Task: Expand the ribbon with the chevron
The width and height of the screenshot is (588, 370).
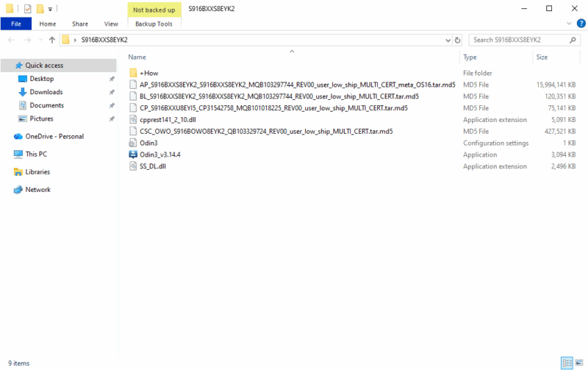Action: tap(569, 24)
